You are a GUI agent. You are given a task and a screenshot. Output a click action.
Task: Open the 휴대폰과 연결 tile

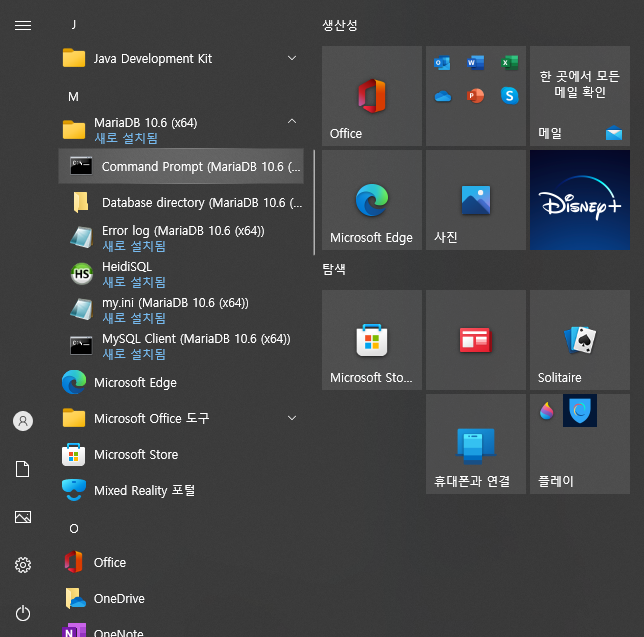476,444
